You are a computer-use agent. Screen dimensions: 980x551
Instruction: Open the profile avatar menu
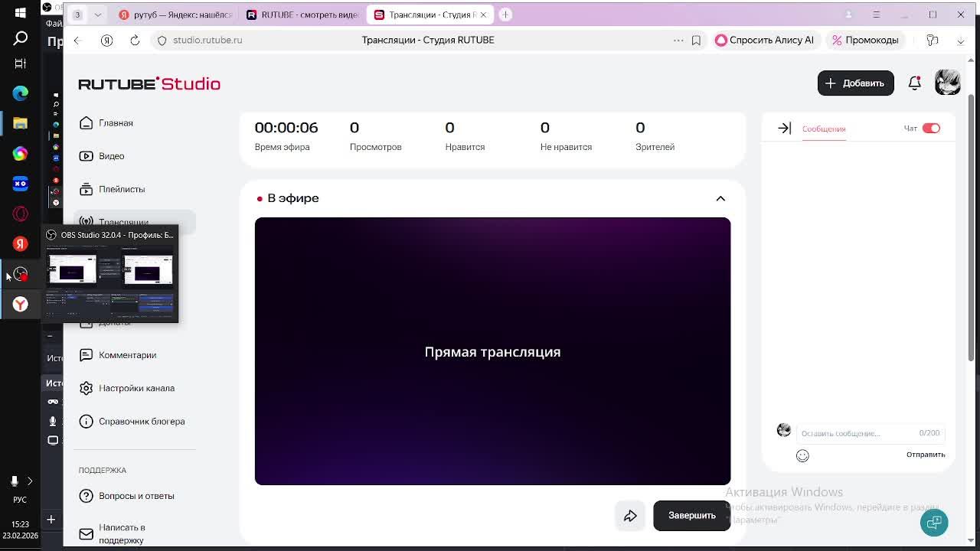(947, 83)
